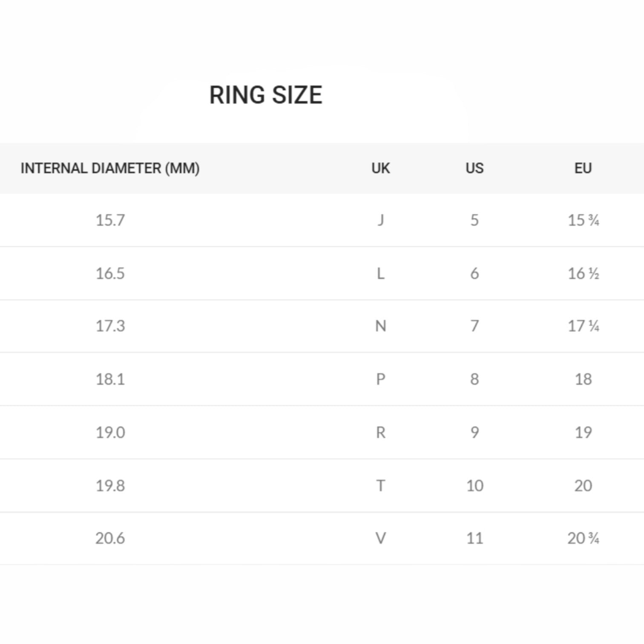Click the RING SIZE title
The image size is (644, 644).
coord(266,95)
